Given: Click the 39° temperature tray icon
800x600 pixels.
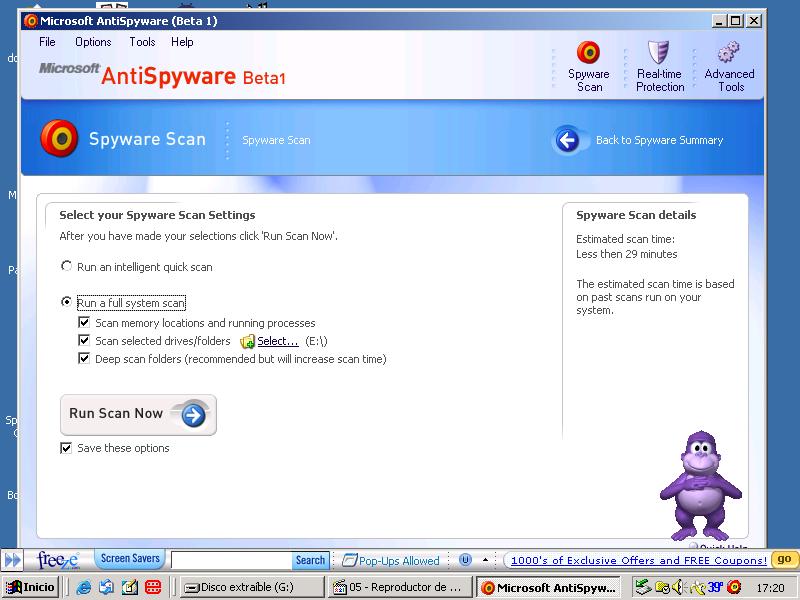Looking at the screenshot, I should click(715, 588).
